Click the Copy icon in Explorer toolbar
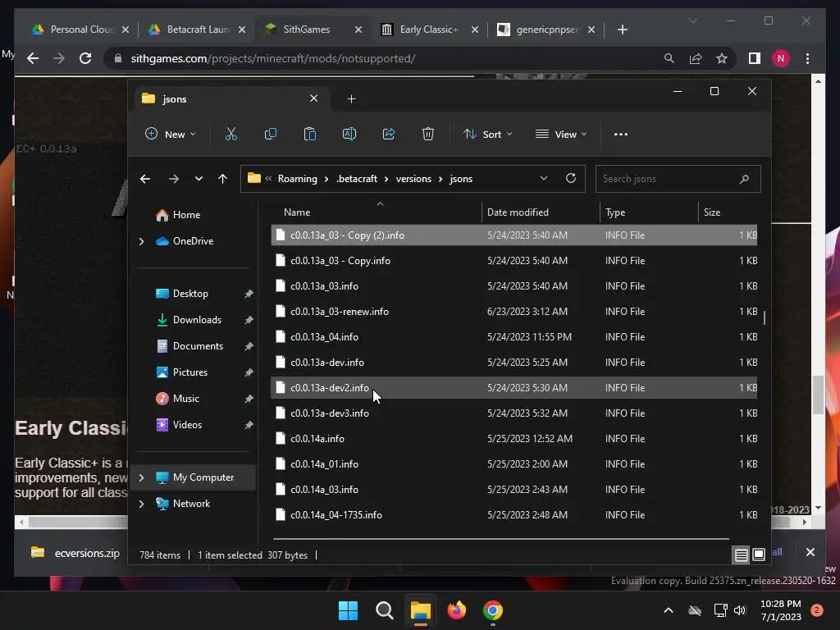Viewport: 840px width, 630px height. point(271,134)
